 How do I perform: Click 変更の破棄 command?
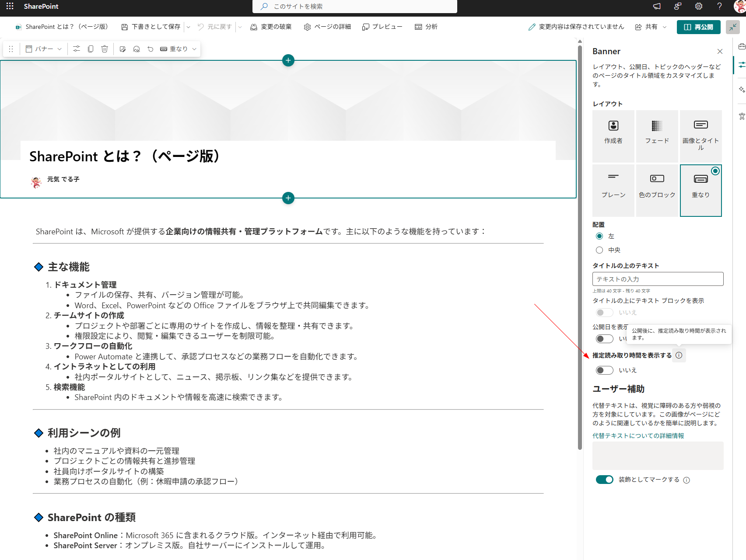(271, 27)
